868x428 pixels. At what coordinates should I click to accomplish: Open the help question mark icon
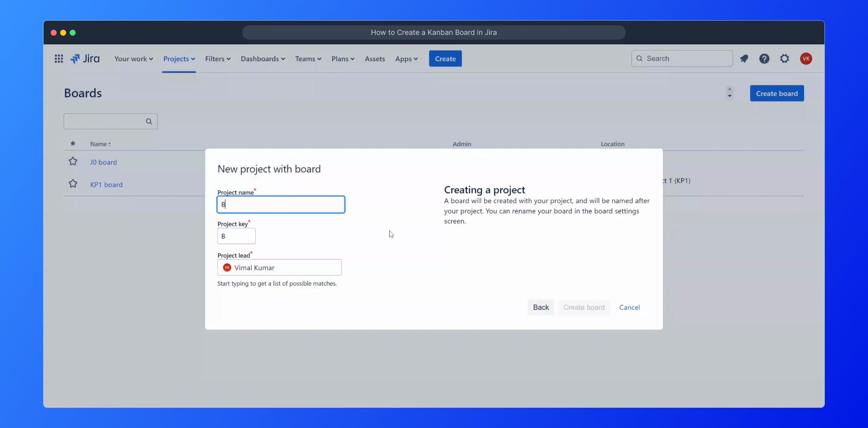click(x=764, y=59)
